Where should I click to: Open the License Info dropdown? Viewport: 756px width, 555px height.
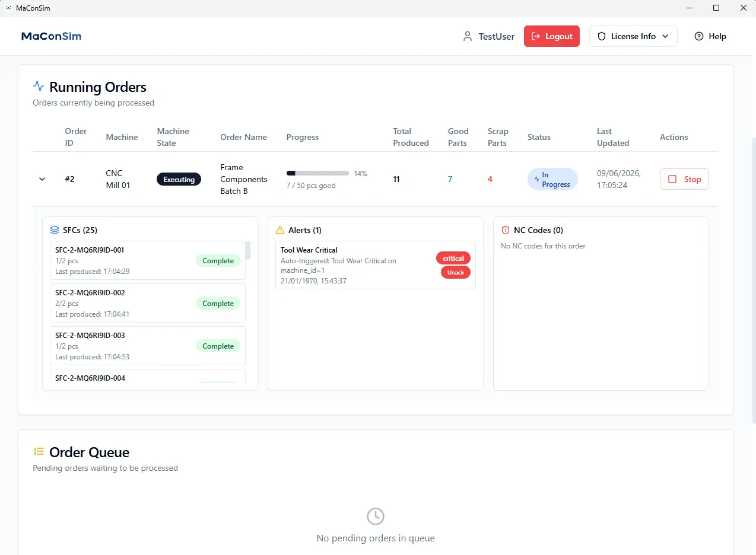pos(633,36)
